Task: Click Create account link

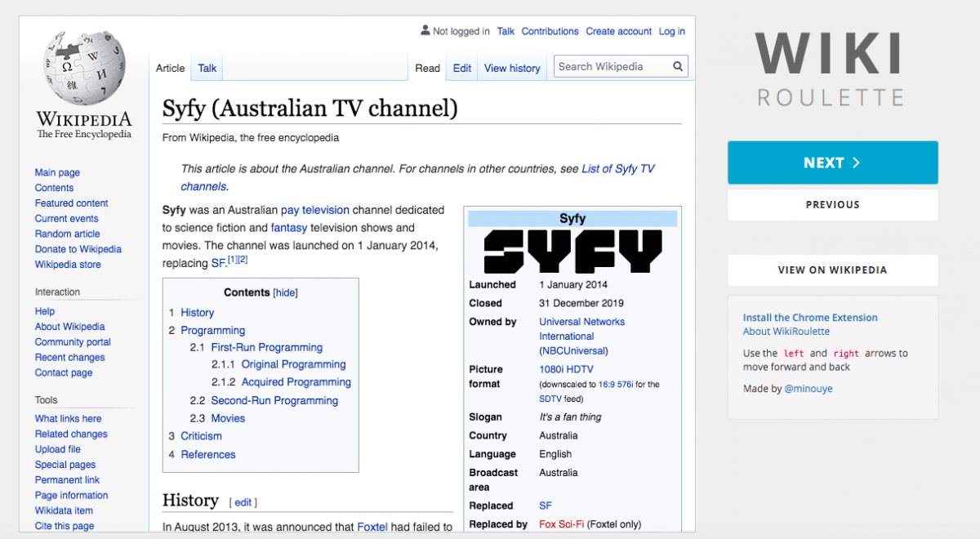Action: coord(618,32)
